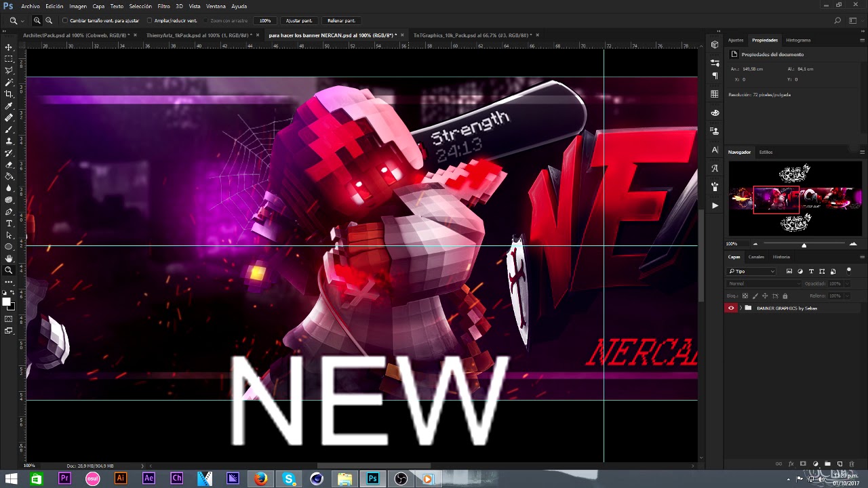The image size is (868, 488).
Task: Open Character panel icon in side strip
Action: (x=715, y=150)
